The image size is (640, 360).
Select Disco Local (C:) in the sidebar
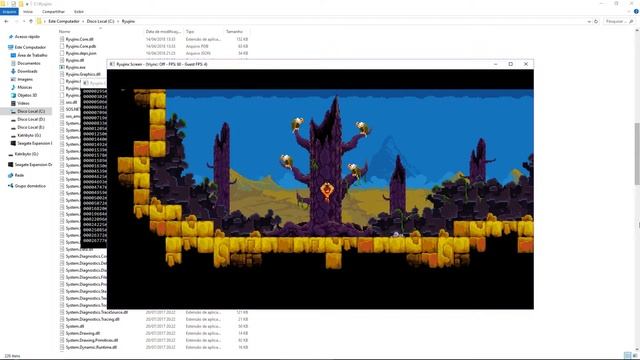tap(31, 111)
